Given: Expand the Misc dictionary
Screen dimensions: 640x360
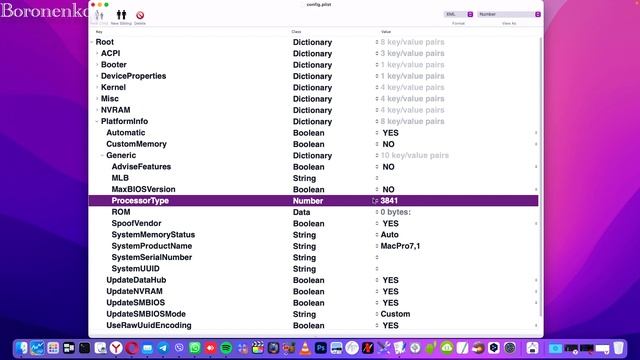Looking at the screenshot, I should point(97,98).
